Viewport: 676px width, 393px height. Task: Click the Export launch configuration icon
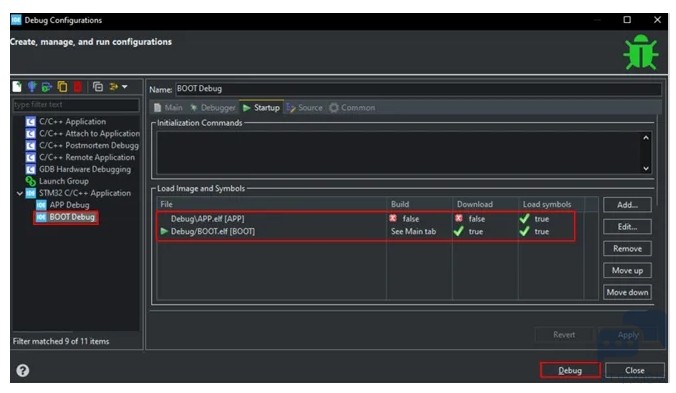pos(47,87)
